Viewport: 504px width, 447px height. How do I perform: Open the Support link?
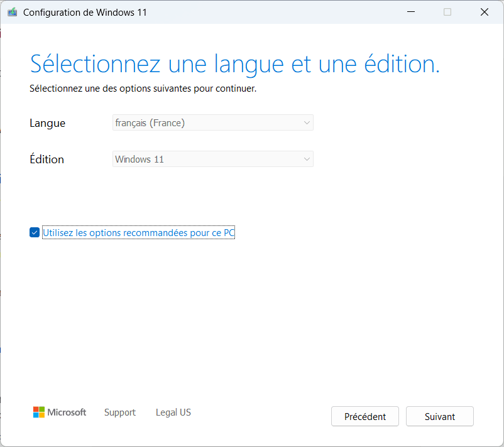coord(120,412)
